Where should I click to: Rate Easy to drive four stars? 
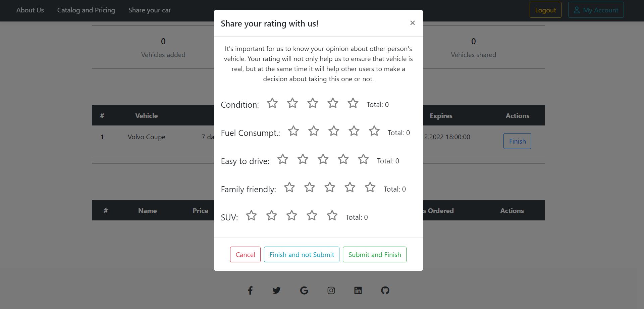click(343, 159)
